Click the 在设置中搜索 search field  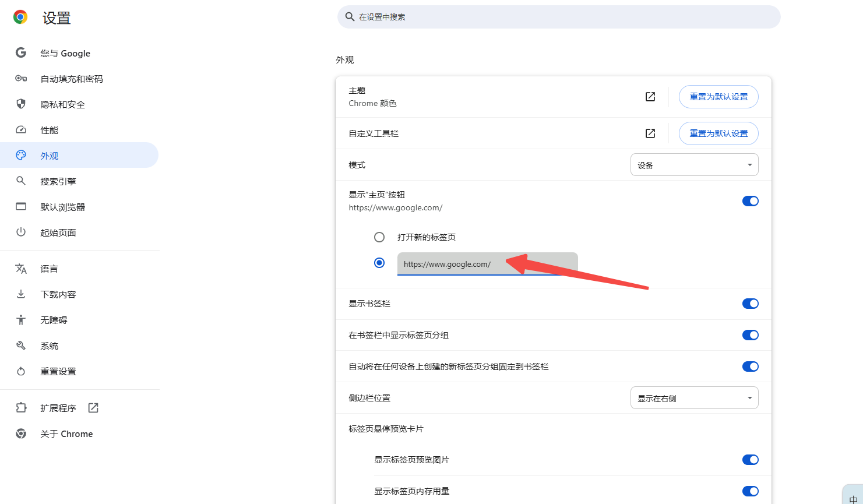[x=559, y=17]
